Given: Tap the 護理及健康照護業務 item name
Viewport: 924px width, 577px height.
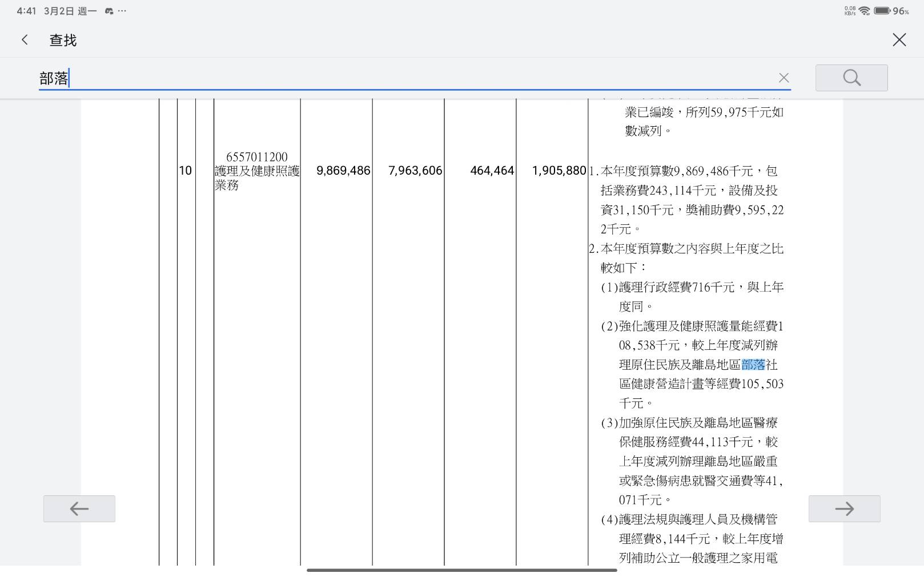Looking at the screenshot, I should [256, 178].
